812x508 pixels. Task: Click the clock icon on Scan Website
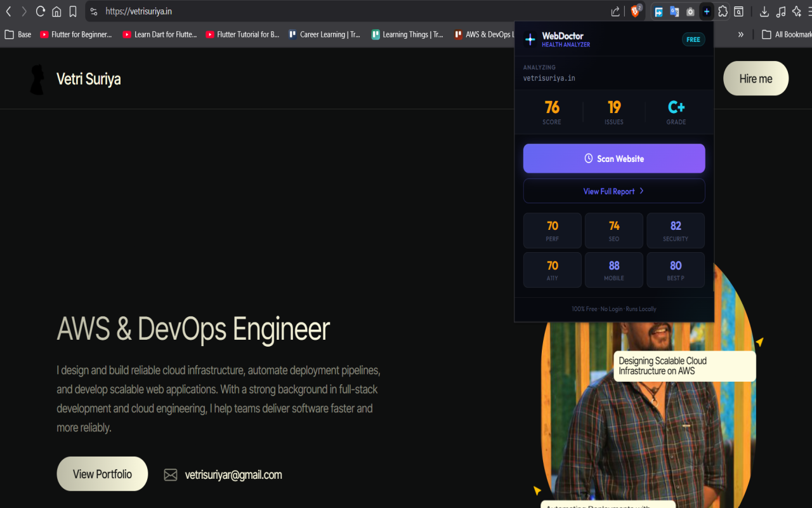point(589,158)
